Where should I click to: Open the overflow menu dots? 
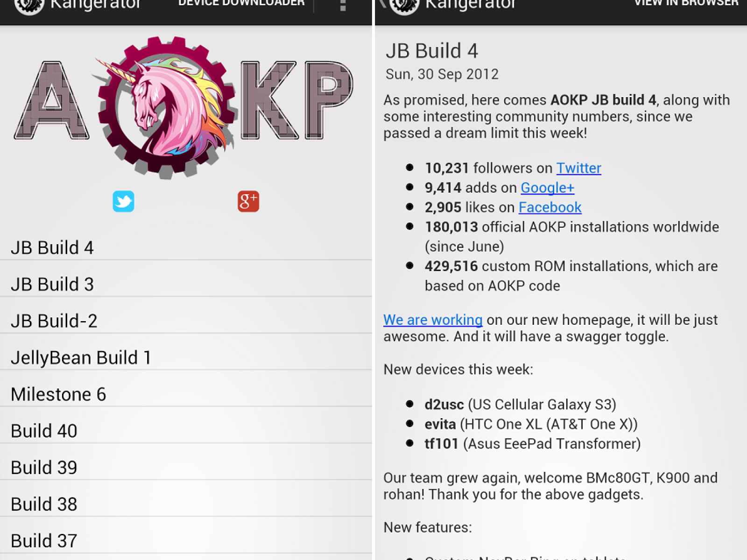pos(343,5)
